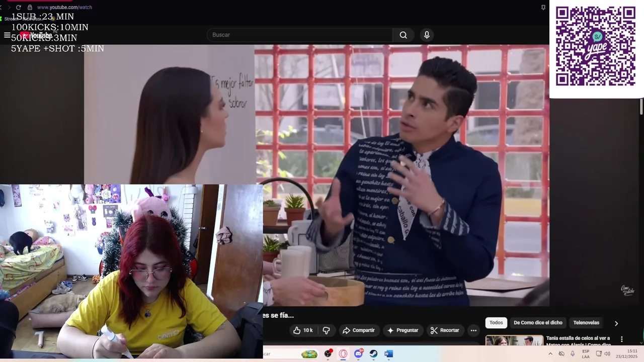Start voice search with microphone icon
This screenshot has width=644, height=362.
427,35
